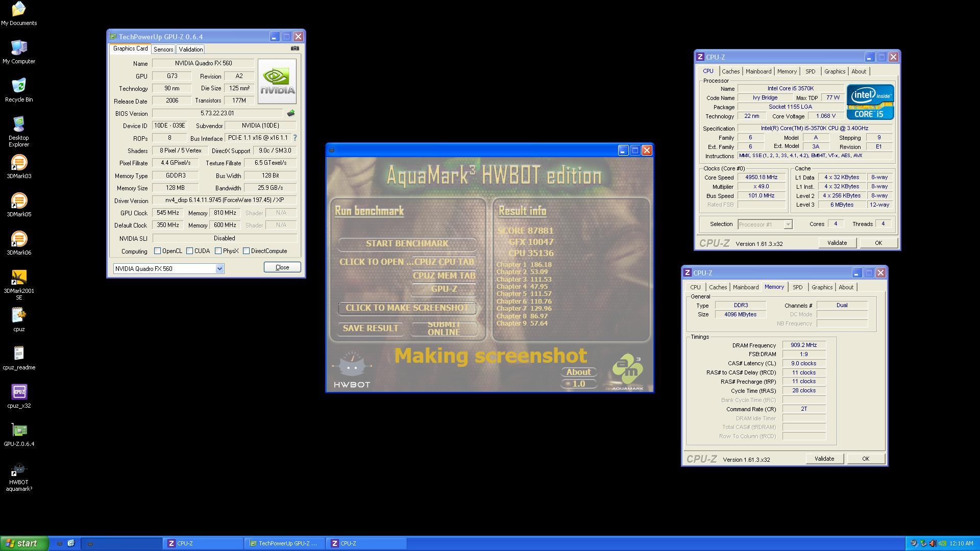The width and height of the screenshot is (980, 551).
Task: Switch to Validation tab in GPU-Z
Action: tap(191, 49)
